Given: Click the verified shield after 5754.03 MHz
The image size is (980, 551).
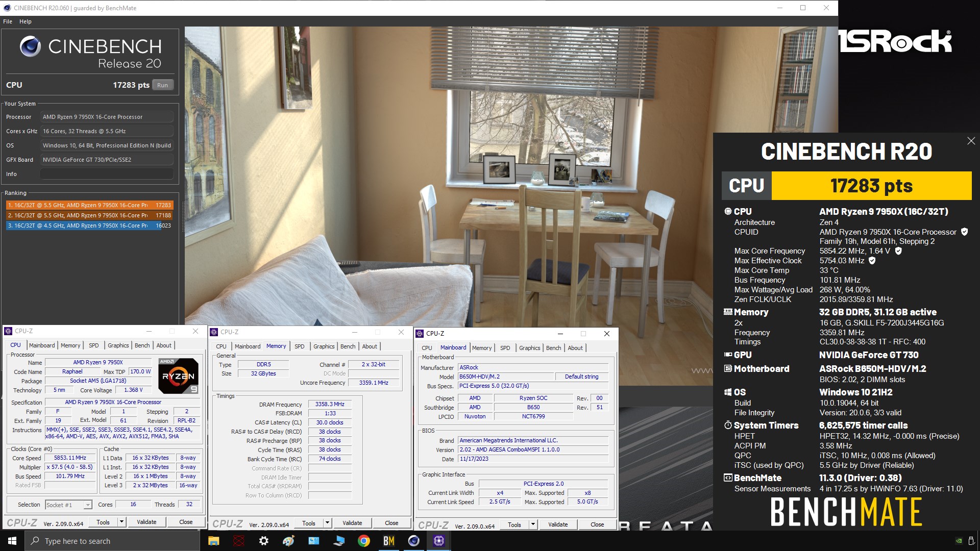Looking at the screenshot, I should tap(872, 260).
